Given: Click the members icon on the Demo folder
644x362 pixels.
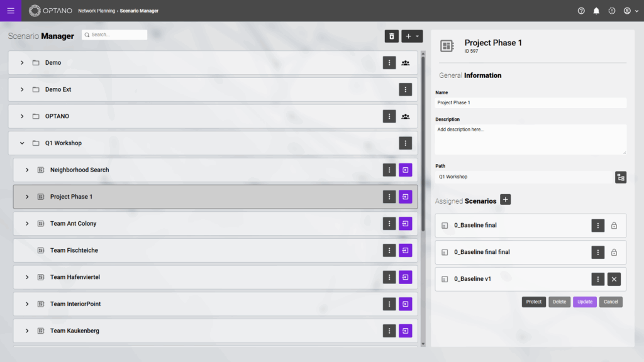Looking at the screenshot, I should point(405,62).
